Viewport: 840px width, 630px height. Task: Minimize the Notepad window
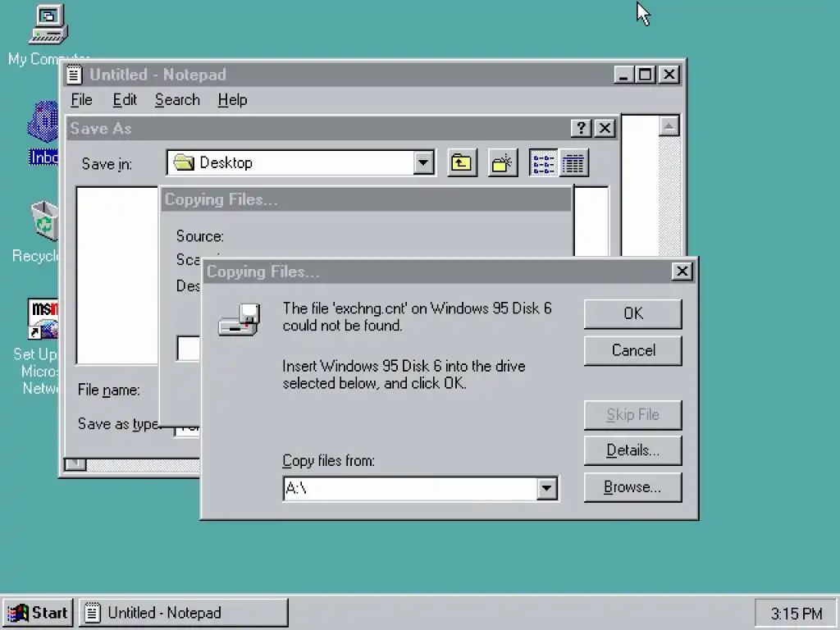click(x=623, y=75)
